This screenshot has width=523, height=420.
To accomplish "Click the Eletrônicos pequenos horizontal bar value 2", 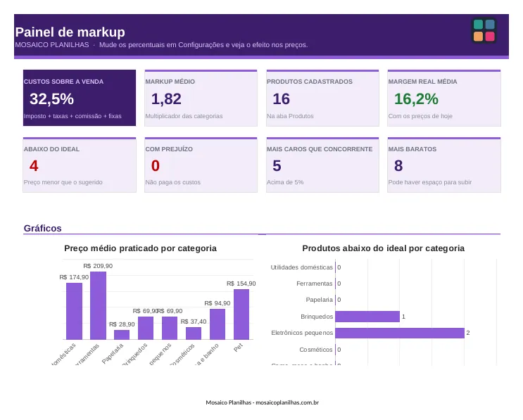I will pyautogui.click(x=400, y=333).
